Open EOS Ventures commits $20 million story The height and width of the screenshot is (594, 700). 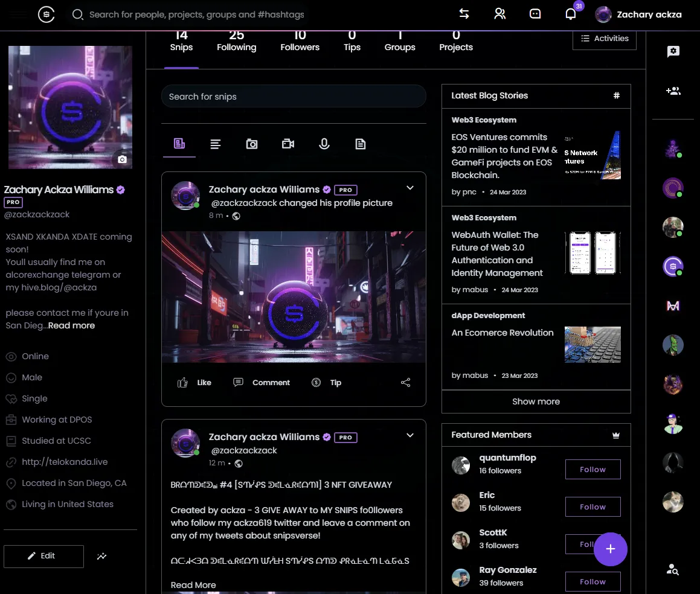(x=504, y=156)
